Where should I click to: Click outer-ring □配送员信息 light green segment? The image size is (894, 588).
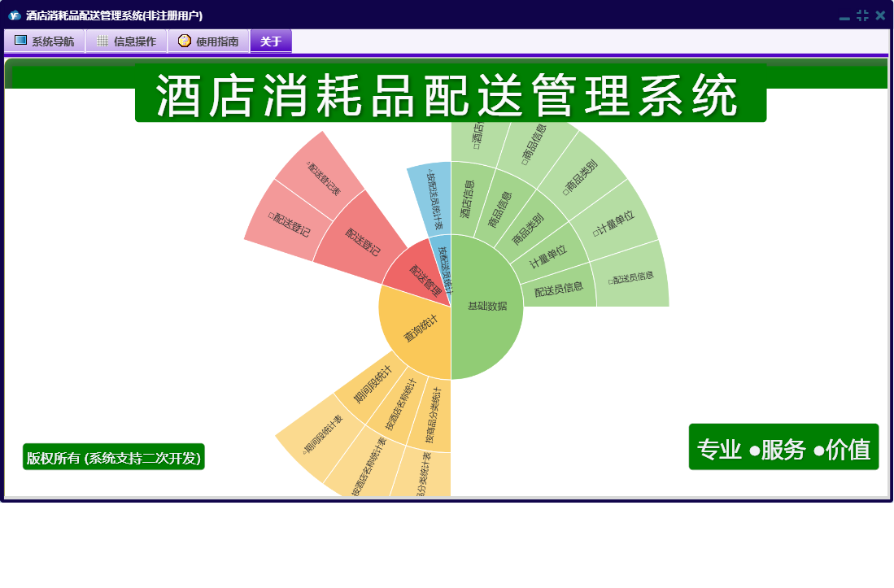[631, 279]
